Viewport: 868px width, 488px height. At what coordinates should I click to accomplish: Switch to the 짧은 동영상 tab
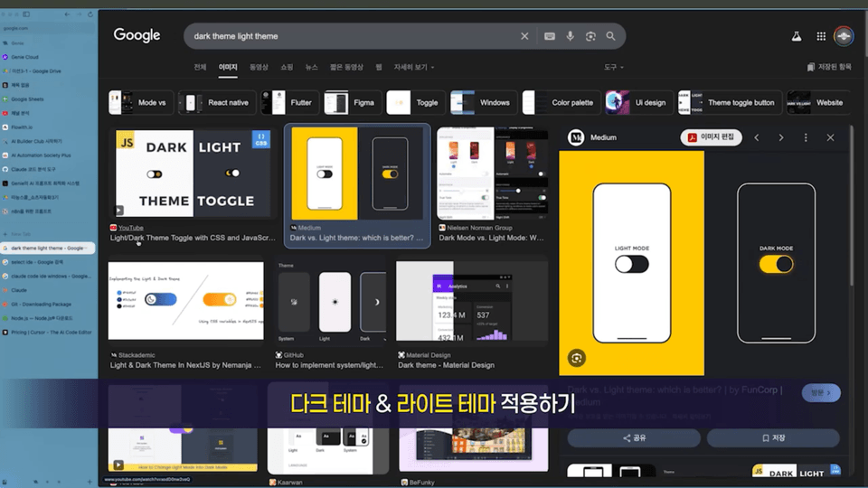point(346,67)
